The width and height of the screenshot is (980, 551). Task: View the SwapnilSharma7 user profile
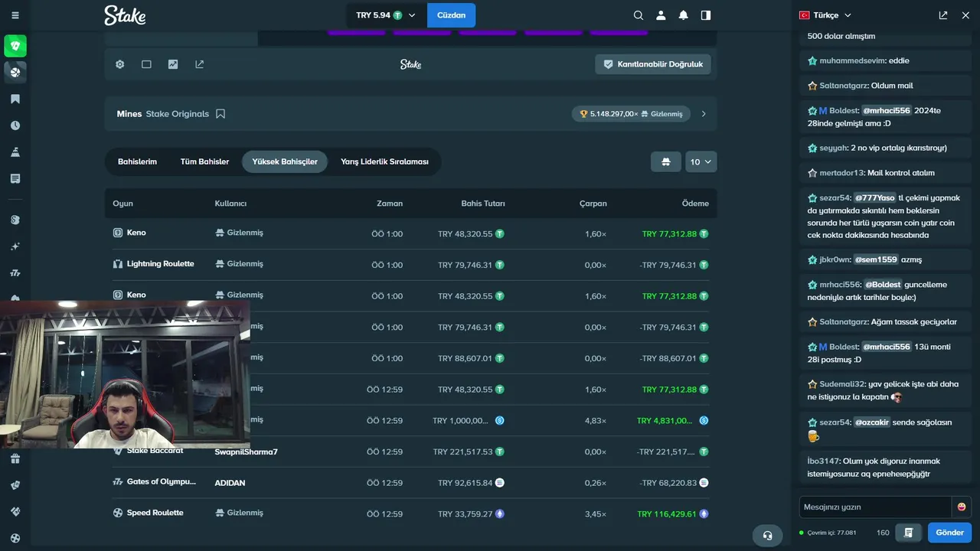(246, 452)
